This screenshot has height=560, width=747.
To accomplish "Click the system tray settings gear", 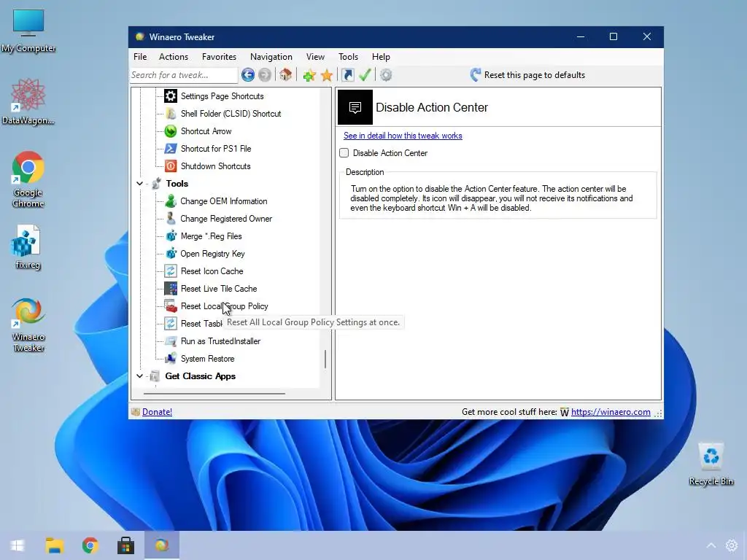I will 731,545.
